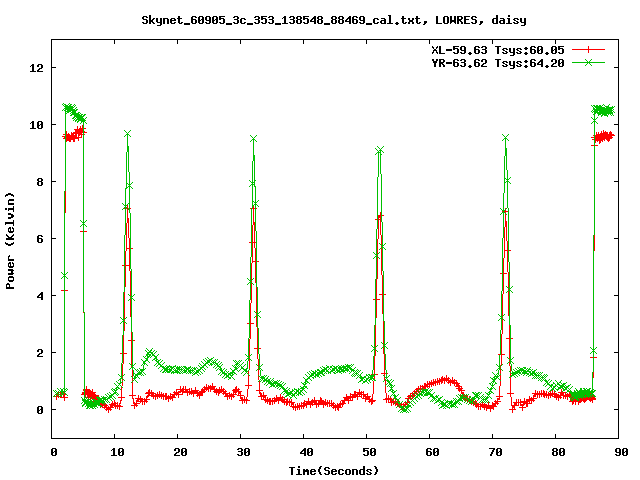Image resolution: width=640 pixels, height=480 pixels.
Task: Click the x-axis tick label 60
Action: click(x=432, y=452)
